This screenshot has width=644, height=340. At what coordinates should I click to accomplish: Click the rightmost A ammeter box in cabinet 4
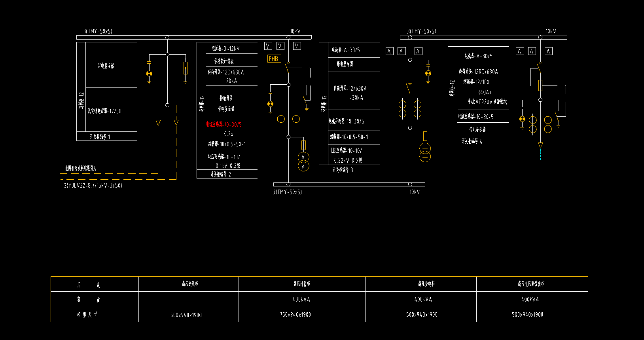(548, 51)
